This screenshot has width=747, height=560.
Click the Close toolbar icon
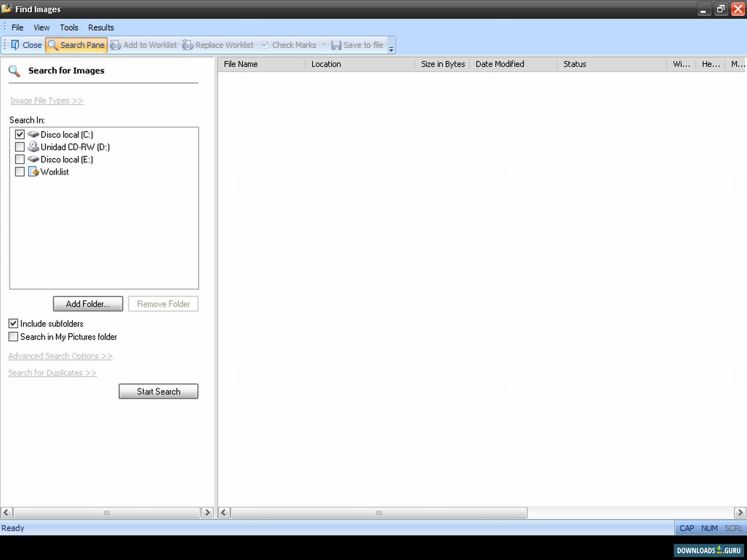click(15, 45)
